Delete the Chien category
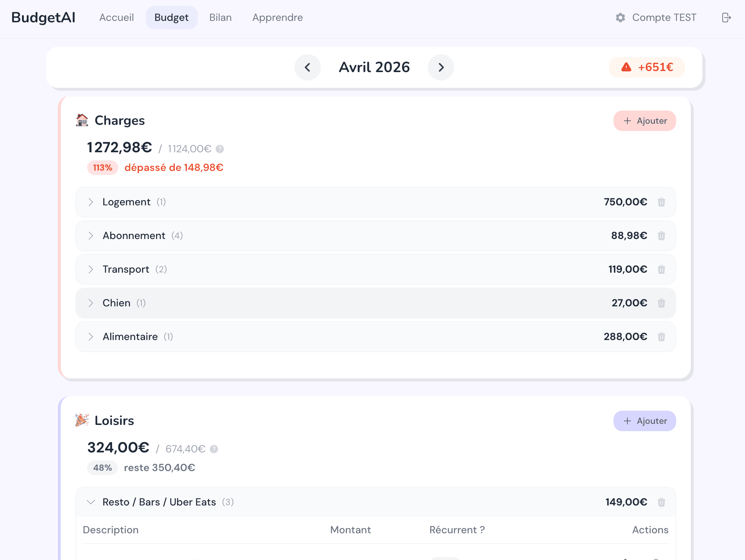Viewport: 745px width, 560px height. click(661, 303)
